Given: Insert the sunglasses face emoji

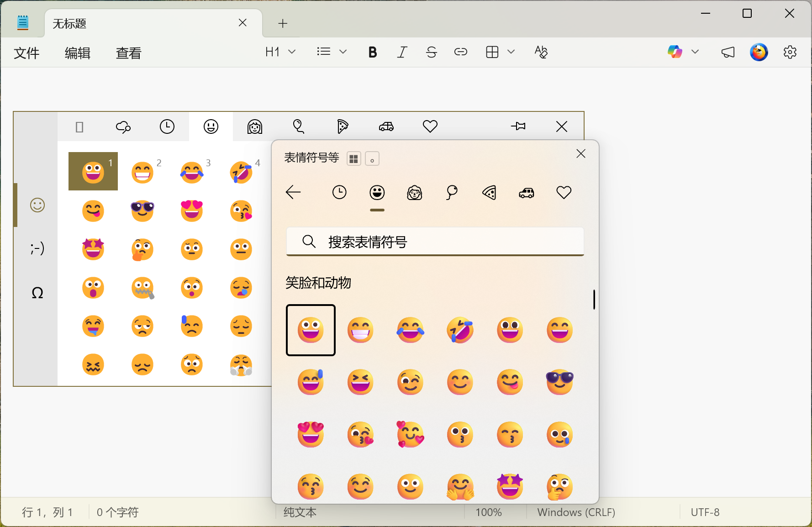Looking at the screenshot, I should click(x=559, y=382).
